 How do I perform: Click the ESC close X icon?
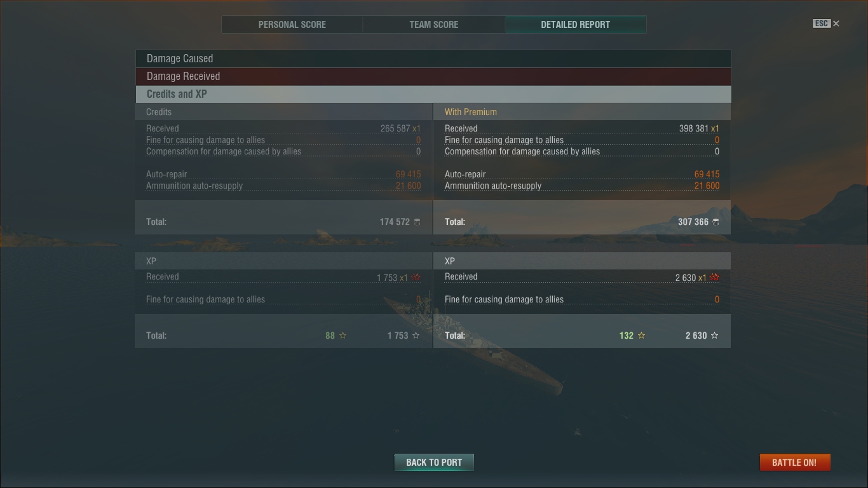point(836,24)
